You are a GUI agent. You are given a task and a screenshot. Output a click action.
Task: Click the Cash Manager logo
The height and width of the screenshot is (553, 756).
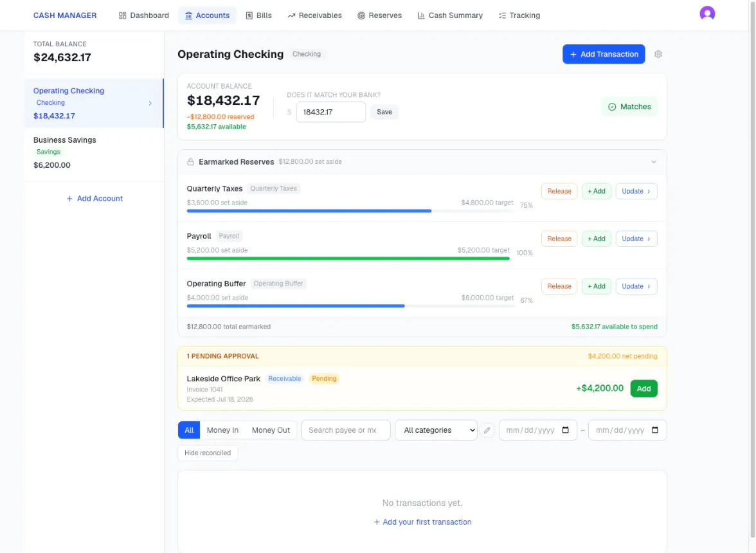pyautogui.click(x=64, y=15)
